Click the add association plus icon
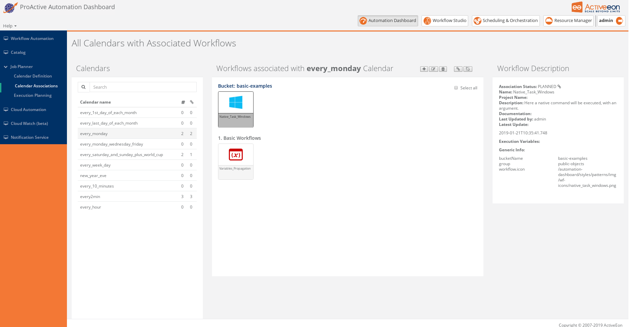Screen dimensions: 644x327 (x=424, y=69)
